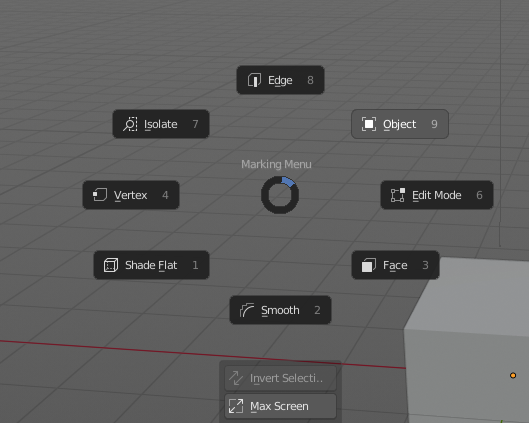Activate the Edit Mode icon
The width and height of the screenshot is (529, 423).
(398, 195)
